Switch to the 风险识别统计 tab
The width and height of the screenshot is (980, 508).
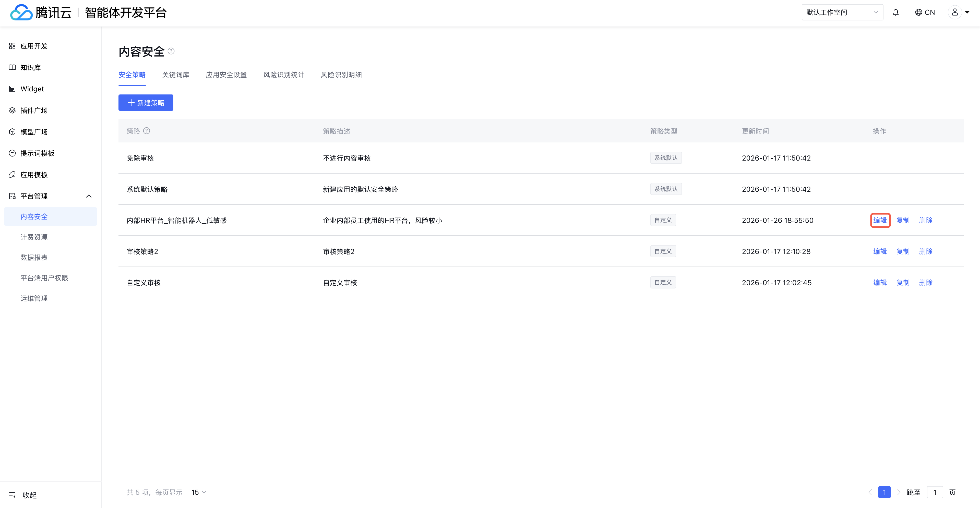point(283,75)
